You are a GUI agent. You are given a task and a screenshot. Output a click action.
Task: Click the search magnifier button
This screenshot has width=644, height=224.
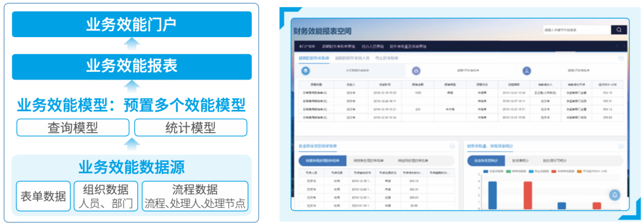pyautogui.click(x=619, y=30)
